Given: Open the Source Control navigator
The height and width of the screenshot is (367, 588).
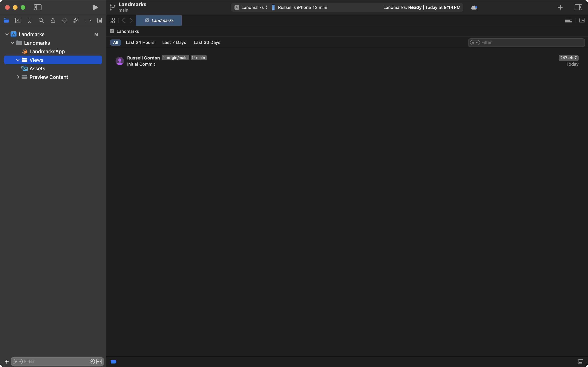Looking at the screenshot, I should (x=18, y=20).
